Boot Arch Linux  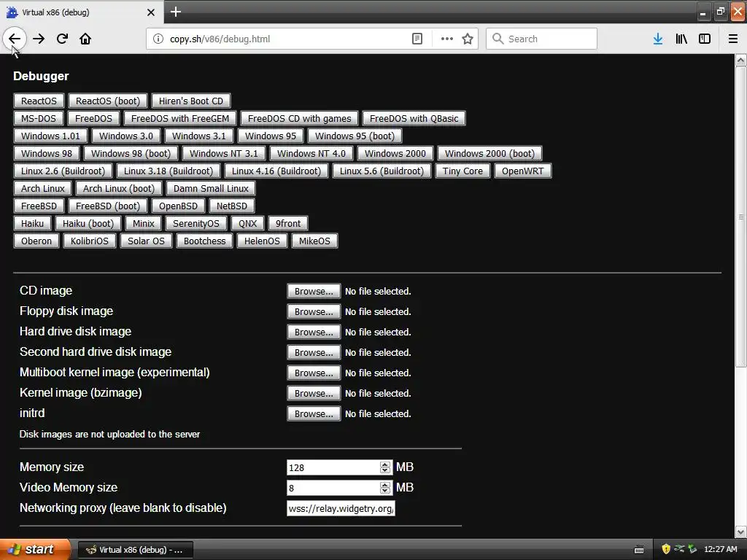[42, 189]
